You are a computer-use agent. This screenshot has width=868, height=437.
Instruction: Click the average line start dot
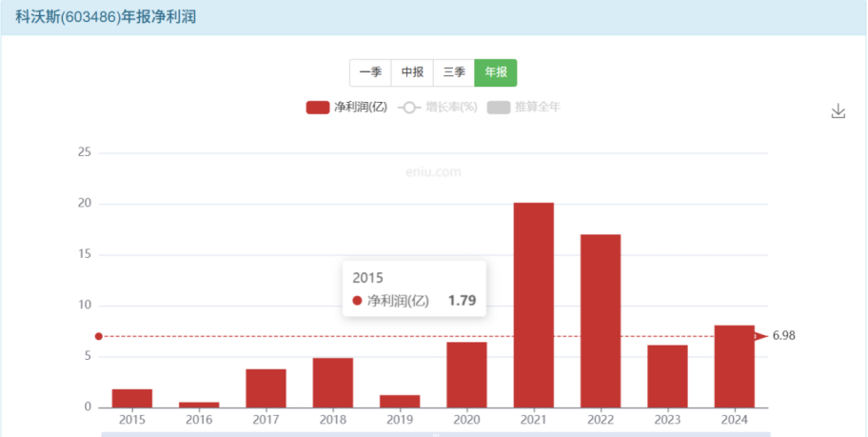[x=99, y=336]
